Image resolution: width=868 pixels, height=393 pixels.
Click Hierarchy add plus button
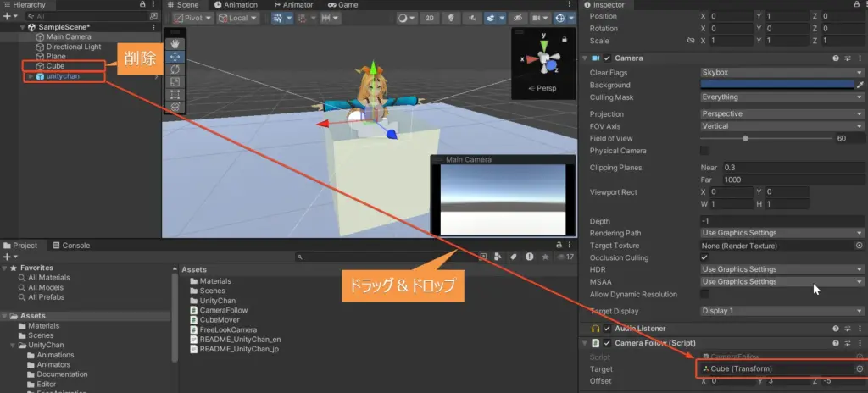click(x=6, y=17)
